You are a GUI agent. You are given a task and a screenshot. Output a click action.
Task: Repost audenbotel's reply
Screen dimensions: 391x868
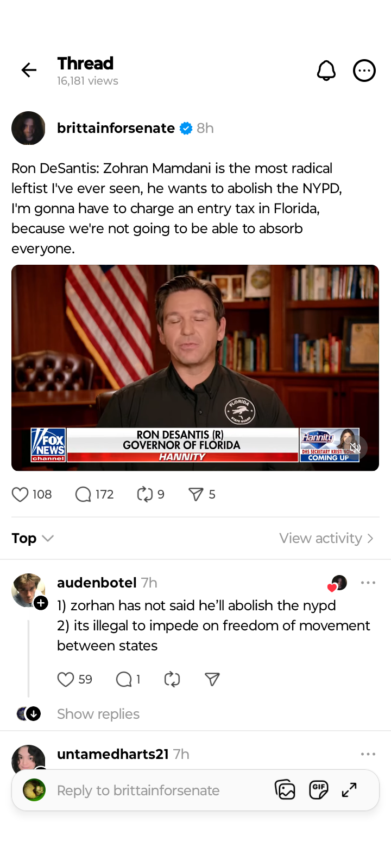pos(172,679)
